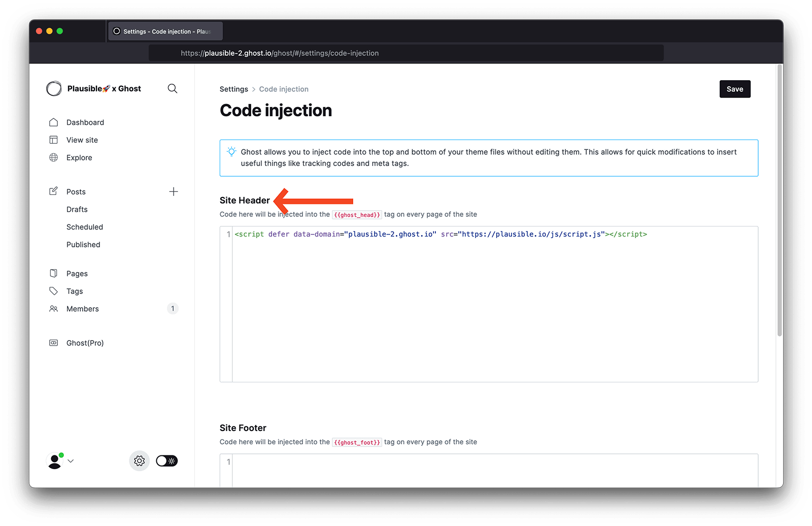Screen dimensions: 812x526
Task: Open settings via the gear icon
Action: (140, 461)
